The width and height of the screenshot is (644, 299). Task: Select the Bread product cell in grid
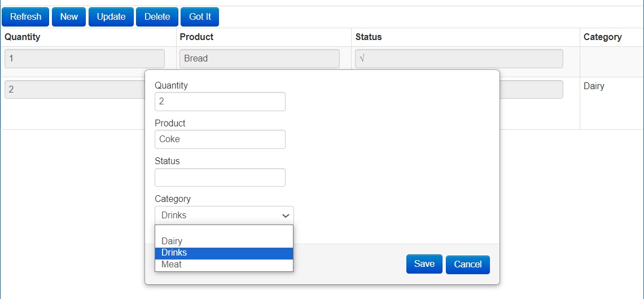click(259, 59)
